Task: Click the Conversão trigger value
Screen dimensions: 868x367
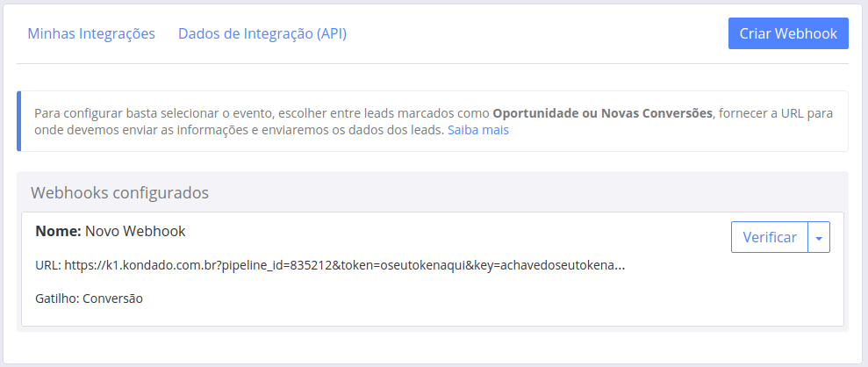Action: coord(111,299)
